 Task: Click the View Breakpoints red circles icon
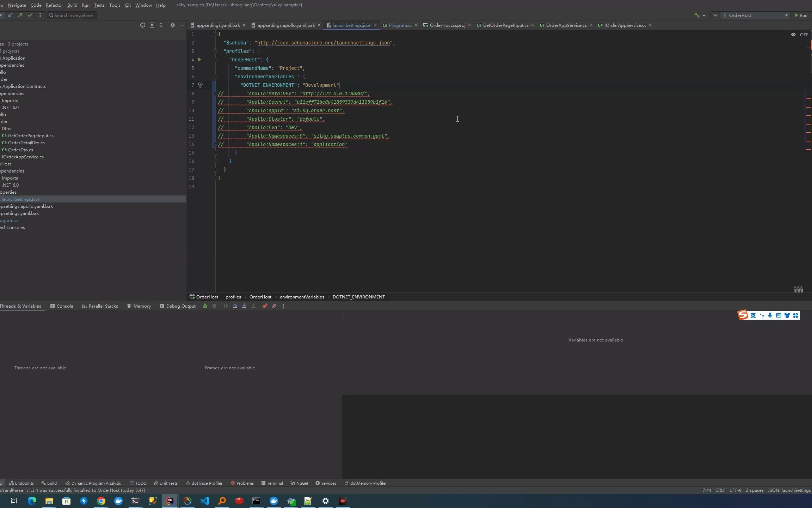[265, 306]
